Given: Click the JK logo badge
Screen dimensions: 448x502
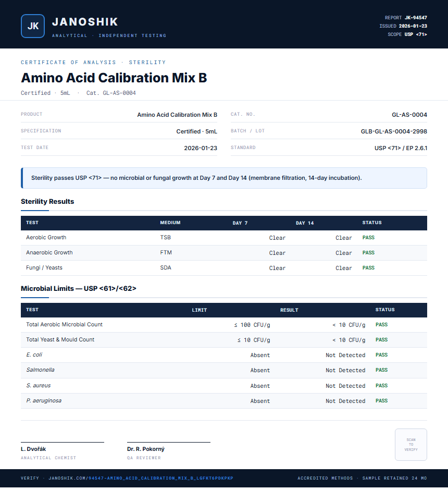Looking at the screenshot, I should pyautogui.click(x=33, y=26).
